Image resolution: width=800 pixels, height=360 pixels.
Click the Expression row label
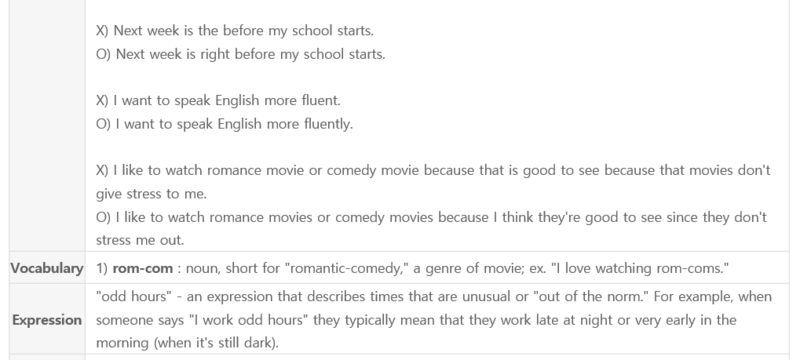tap(47, 320)
